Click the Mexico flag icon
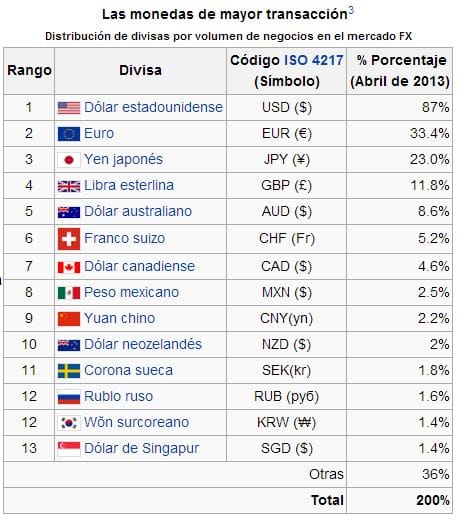 click(69, 293)
